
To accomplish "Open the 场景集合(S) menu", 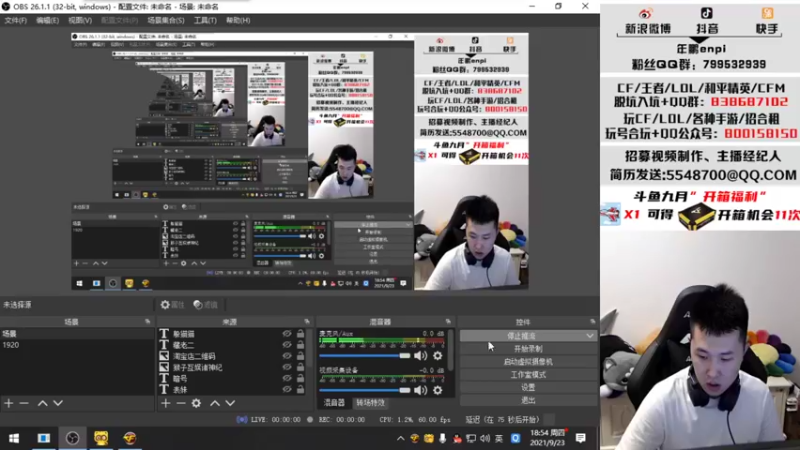I will click(x=166, y=20).
